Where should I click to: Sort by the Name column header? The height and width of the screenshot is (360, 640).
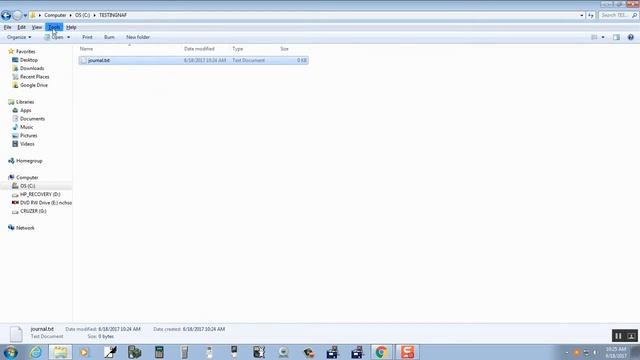pos(87,49)
